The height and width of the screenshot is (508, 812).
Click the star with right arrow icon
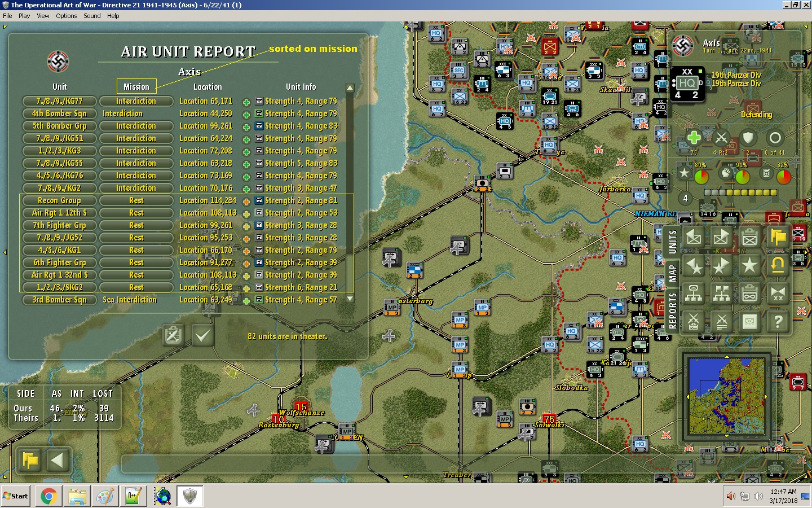click(721, 265)
